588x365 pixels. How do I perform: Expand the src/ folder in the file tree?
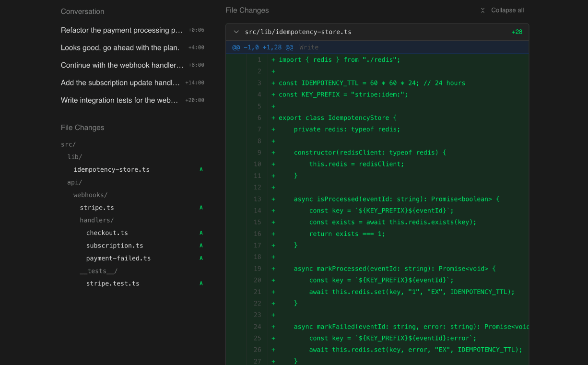pos(68,144)
